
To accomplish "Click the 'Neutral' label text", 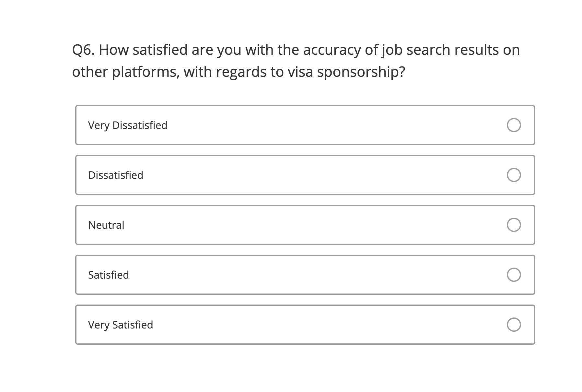I will [106, 225].
